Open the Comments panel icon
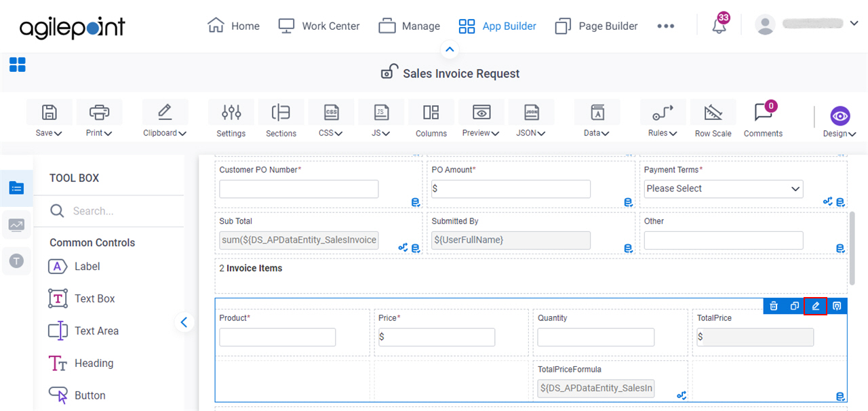The height and width of the screenshot is (411, 868). coord(763,112)
